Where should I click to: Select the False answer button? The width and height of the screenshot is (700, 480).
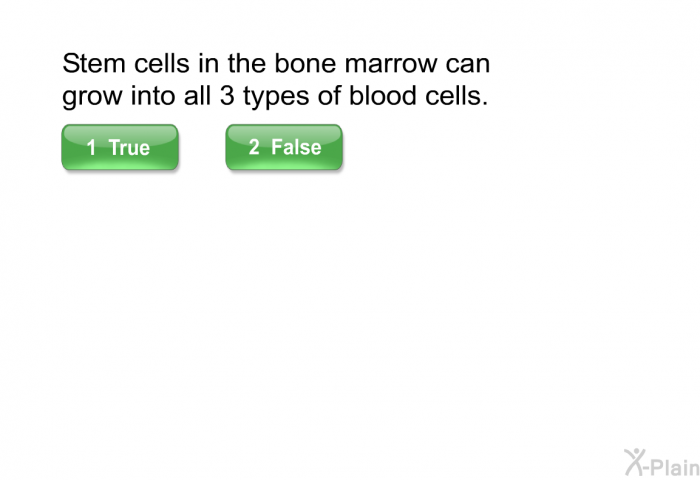coord(284,148)
